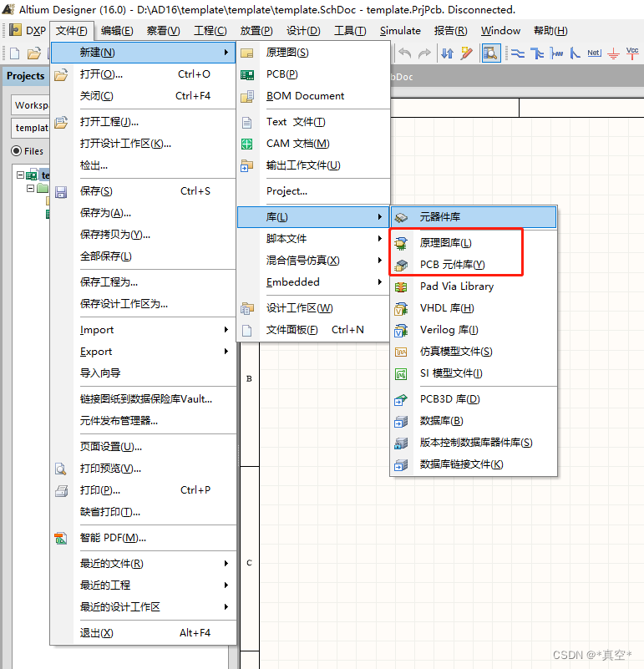Open the 文件(F) menu
The width and height of the screenshot is (644, 669).
pyautogui.click(x=71, y=31)
